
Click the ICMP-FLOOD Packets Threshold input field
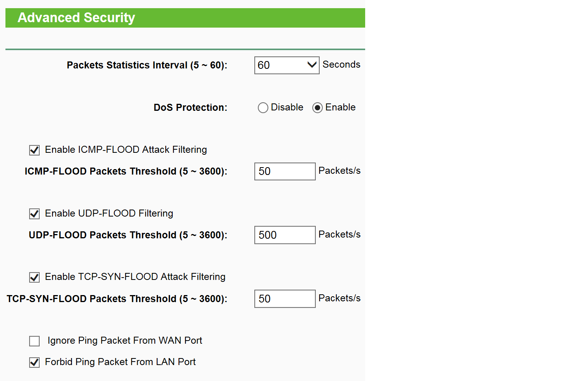click(285, 171)
